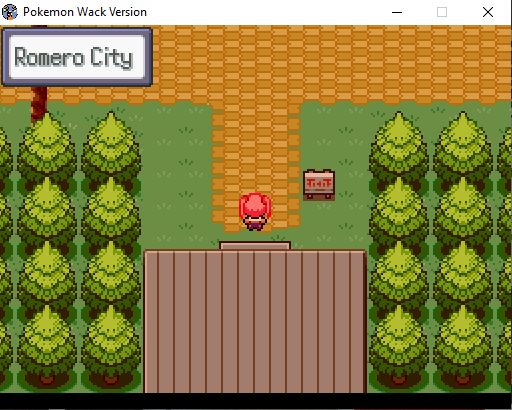This screenshot has width=512, height=410.
Task: Click the Romero City location banner
Action: pos(77,57)
